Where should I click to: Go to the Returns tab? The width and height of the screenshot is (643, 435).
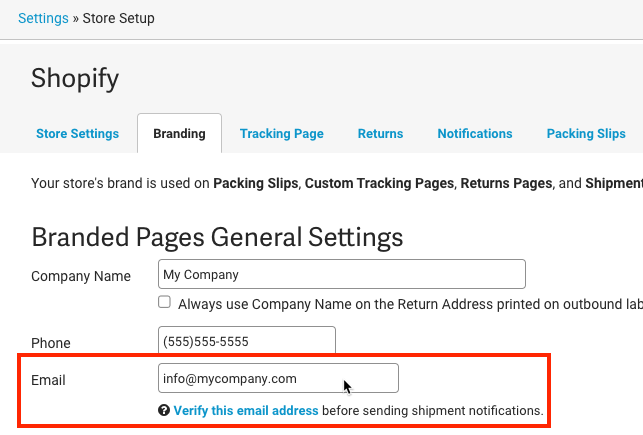point(380,134)
